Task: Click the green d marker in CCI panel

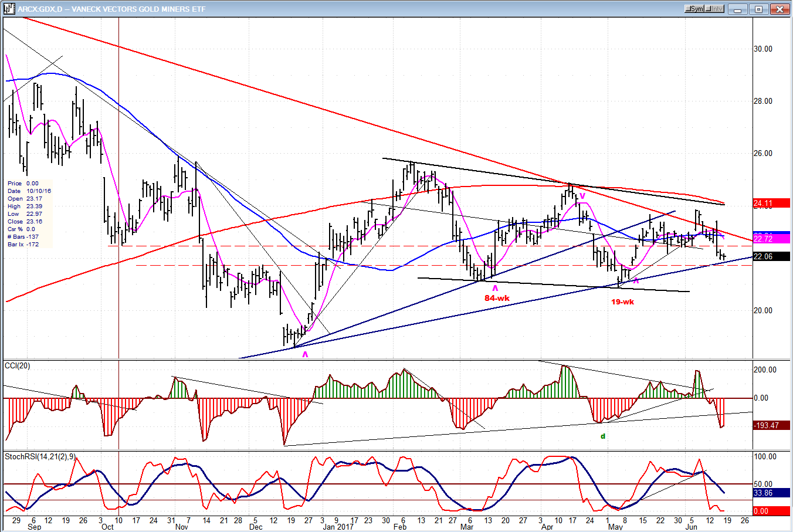Action: 602,436
